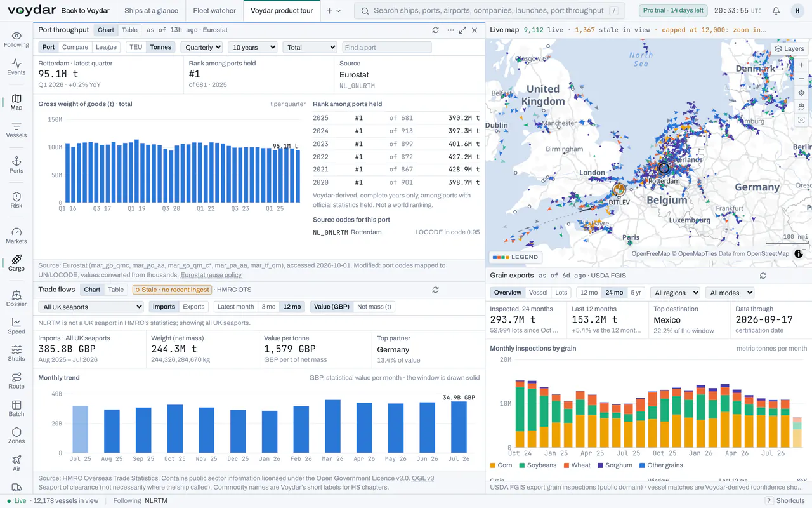Open the new tab plus dropdown

(334, 11)
